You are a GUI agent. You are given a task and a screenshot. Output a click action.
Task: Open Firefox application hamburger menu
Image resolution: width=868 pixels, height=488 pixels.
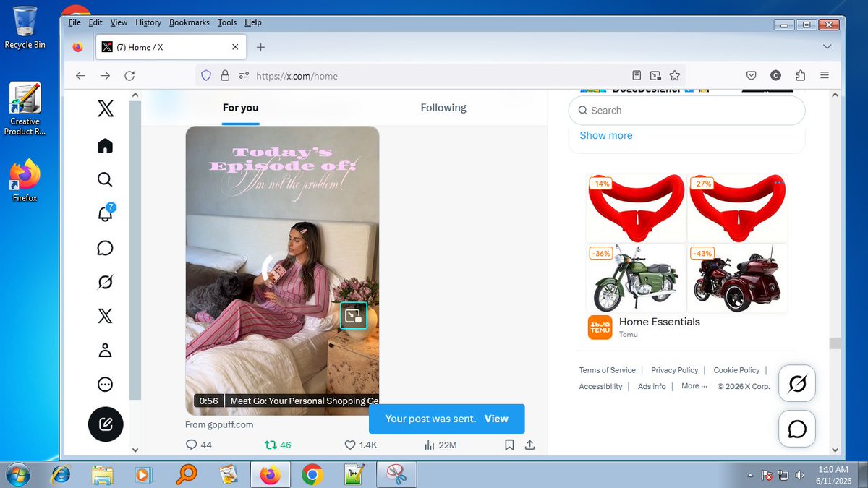pos(825,75)
